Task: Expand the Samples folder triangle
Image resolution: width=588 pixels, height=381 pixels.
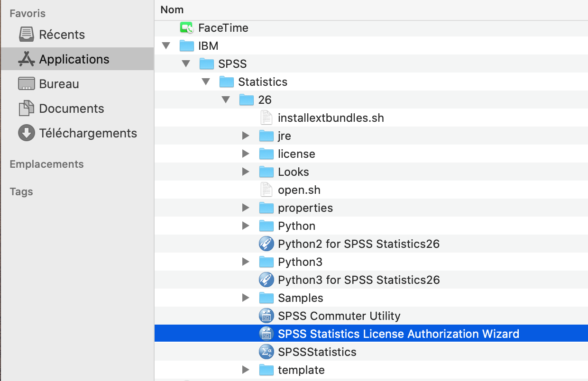Action: tap(246, 298)
